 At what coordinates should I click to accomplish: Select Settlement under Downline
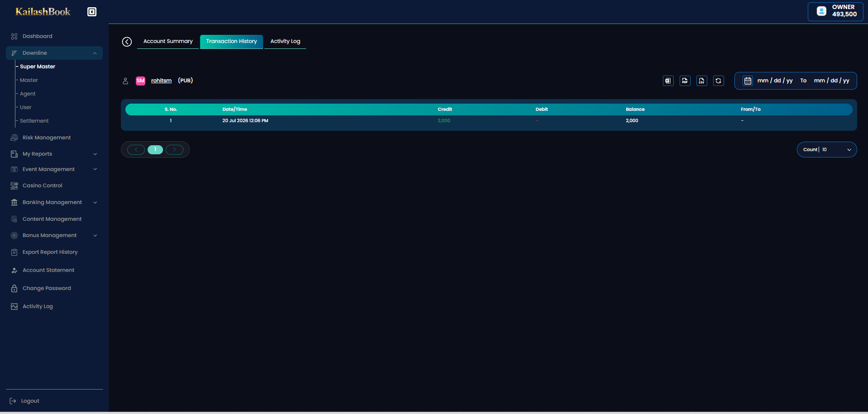coord(34,121)
